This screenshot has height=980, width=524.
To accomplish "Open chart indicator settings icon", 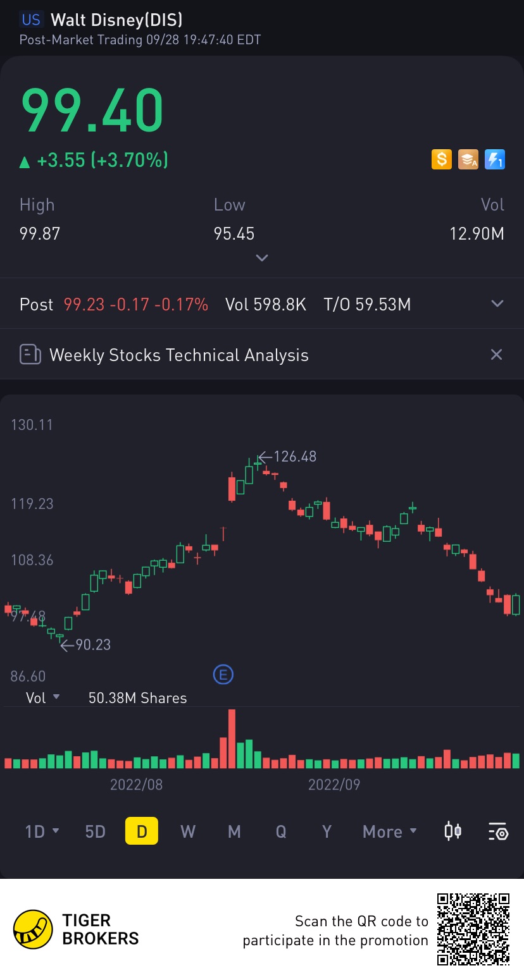I will (498, 831).
